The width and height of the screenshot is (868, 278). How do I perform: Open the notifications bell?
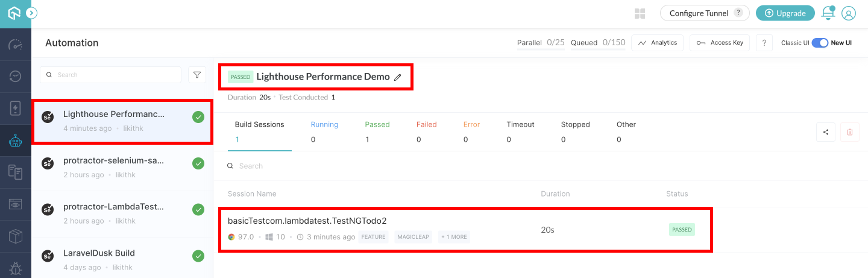[x=828, y=13]
